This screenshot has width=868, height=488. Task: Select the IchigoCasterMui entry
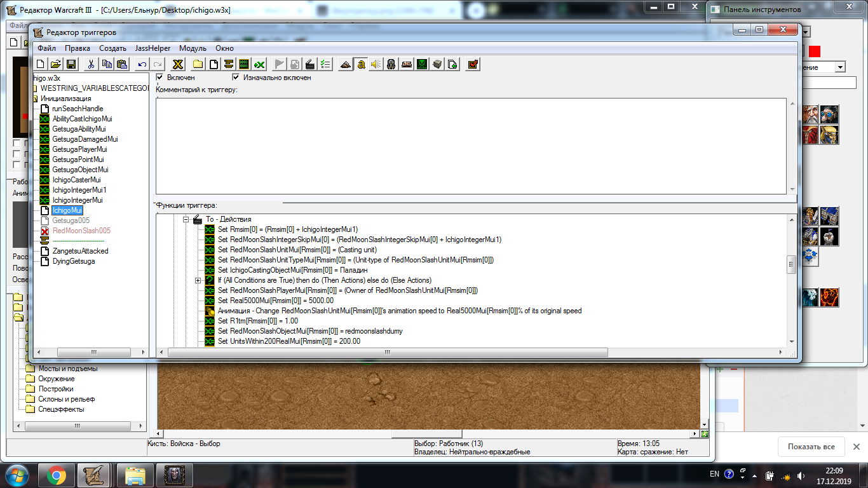click(x=76, y=180)
